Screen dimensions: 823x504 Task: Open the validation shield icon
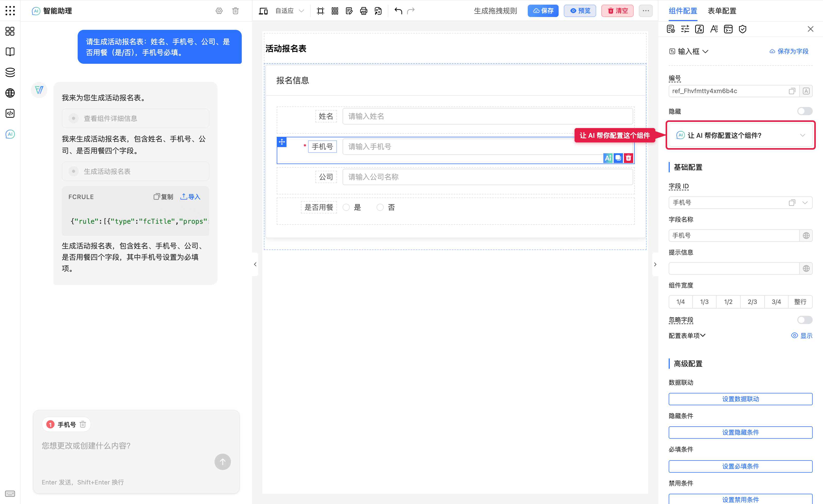[743, 29]
